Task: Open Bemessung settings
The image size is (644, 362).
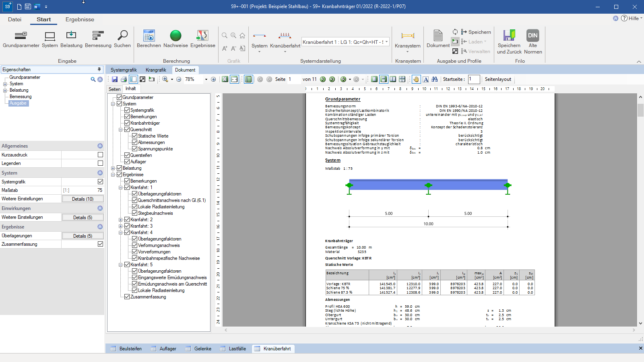Action: tap(98, 39)
